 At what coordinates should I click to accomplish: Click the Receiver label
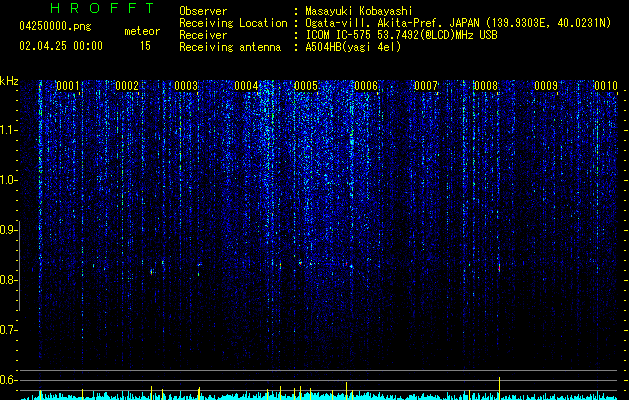pyautogui.click(x=203, y=35)
